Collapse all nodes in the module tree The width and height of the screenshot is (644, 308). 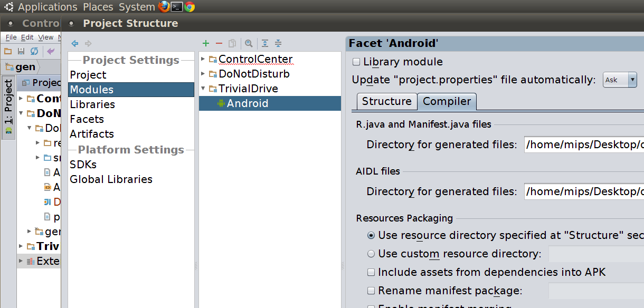pos(278,43)
